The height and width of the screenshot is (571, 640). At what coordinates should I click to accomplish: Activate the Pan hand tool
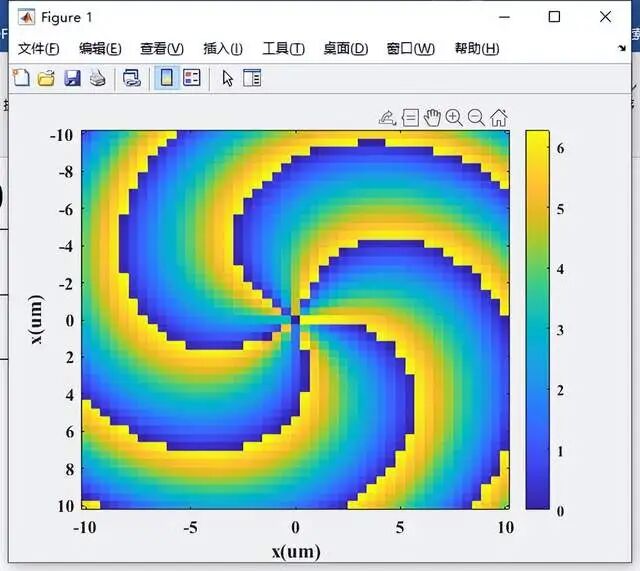(x=432, y=118)
